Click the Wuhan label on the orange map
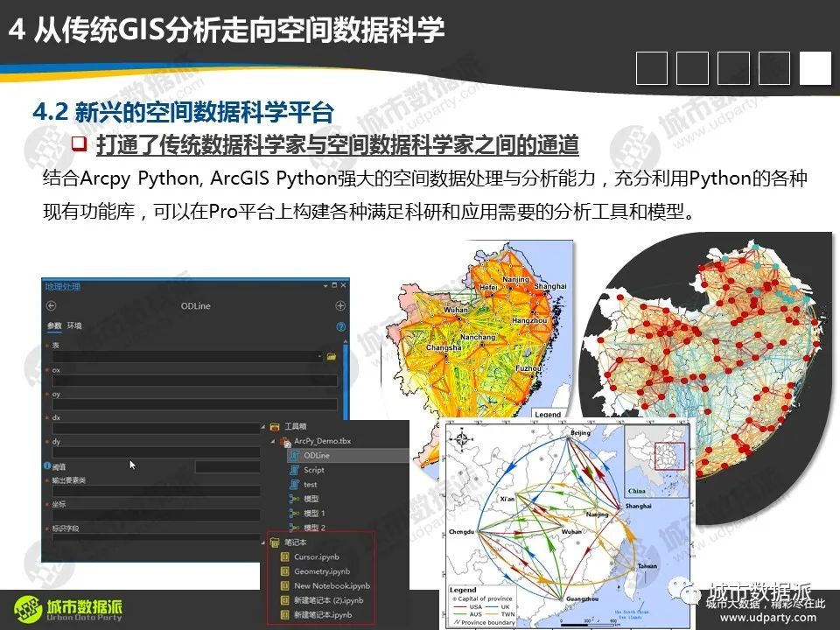840x630 pixels. pos(456,310)
